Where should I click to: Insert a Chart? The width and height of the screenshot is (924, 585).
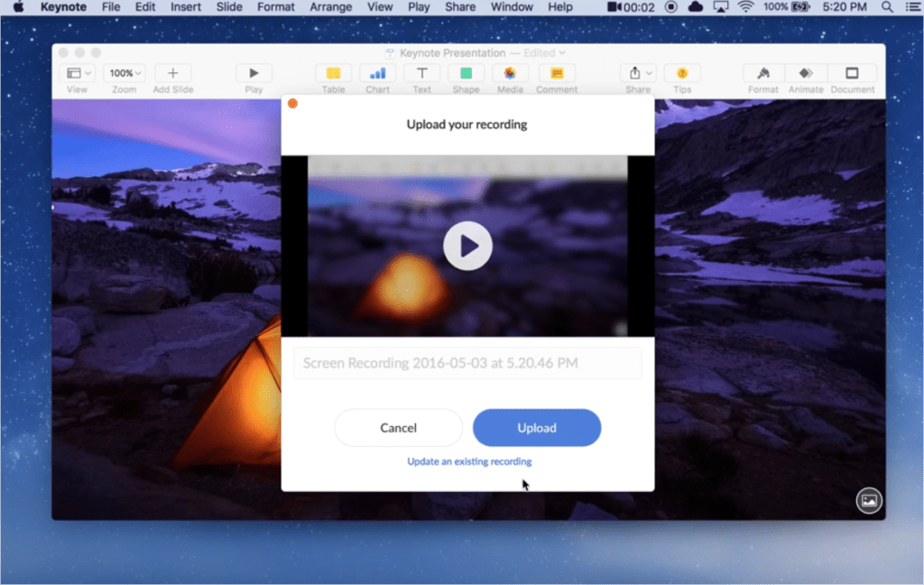(377, 74)
